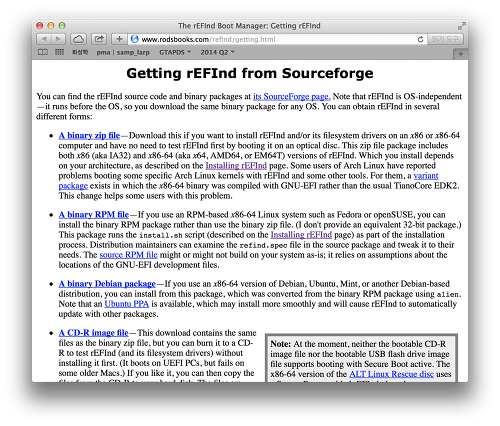500x426 pixels.
Task: Click the 'Note:' label in the gray box
Action: coord(280,344)
